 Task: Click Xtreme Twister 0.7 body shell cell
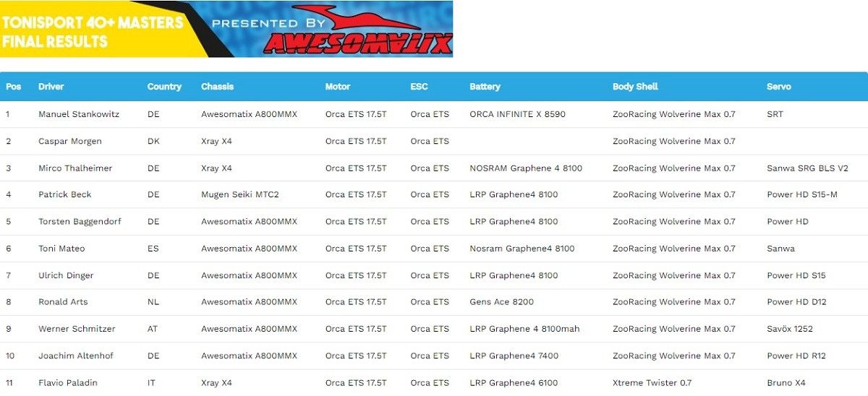(x=652, y=383)
